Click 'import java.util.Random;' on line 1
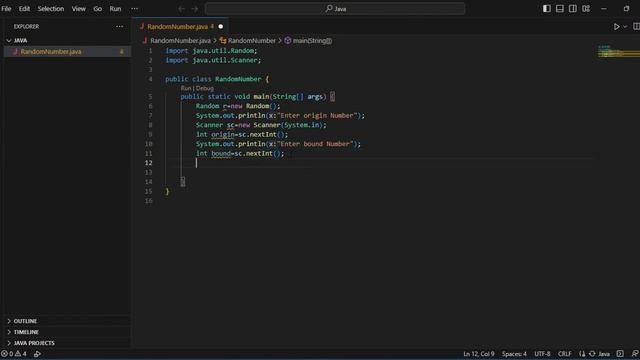 (x=211, y=51)
